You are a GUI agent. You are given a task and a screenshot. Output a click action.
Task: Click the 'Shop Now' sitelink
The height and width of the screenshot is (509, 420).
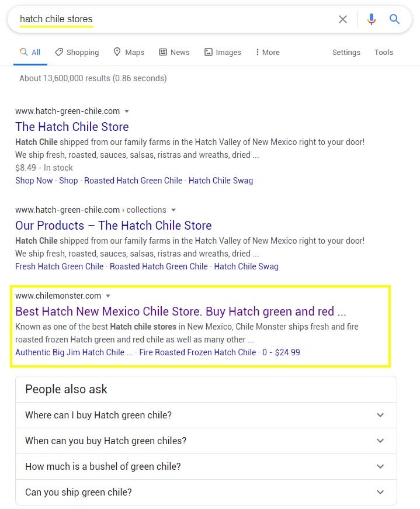click(x=34, y=181)
